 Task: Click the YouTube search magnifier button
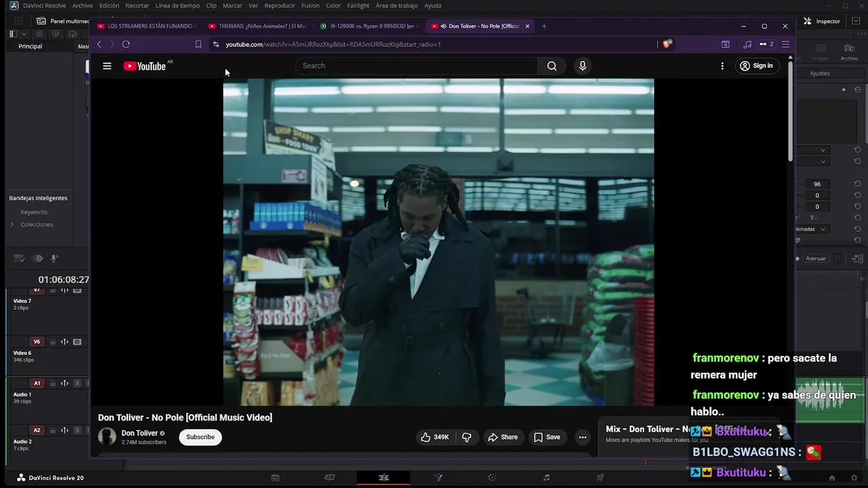[x=552, y=66]
